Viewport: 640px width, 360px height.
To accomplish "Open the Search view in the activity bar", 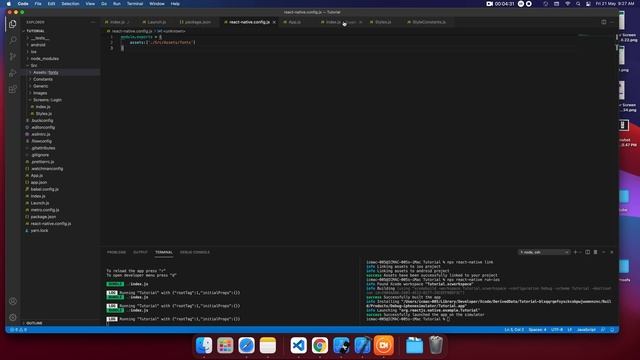I will pos(13,40).
